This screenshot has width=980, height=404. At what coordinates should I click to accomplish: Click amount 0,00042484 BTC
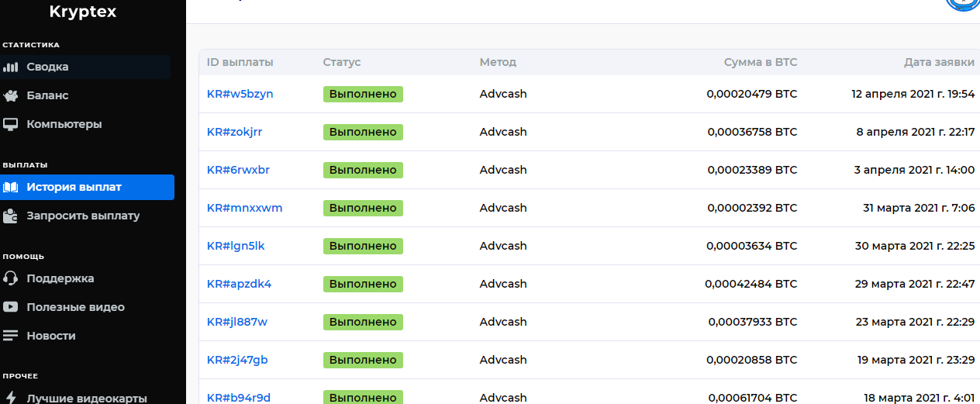(x=751, y=284)
